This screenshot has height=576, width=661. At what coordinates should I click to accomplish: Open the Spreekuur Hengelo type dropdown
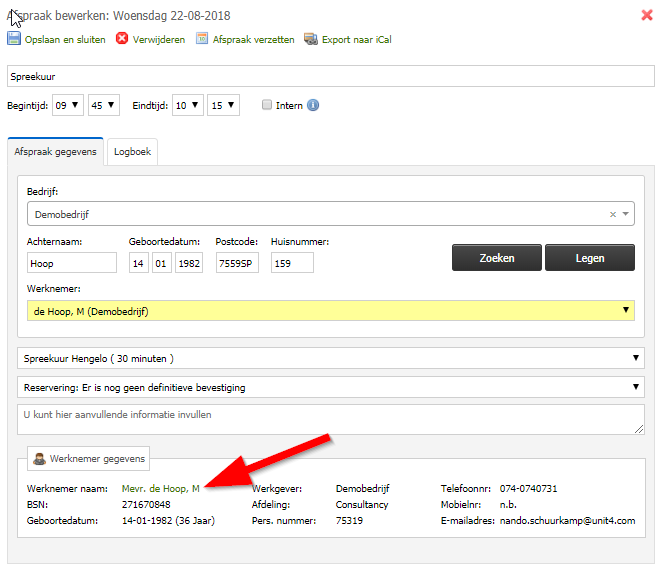coord(330,358)
